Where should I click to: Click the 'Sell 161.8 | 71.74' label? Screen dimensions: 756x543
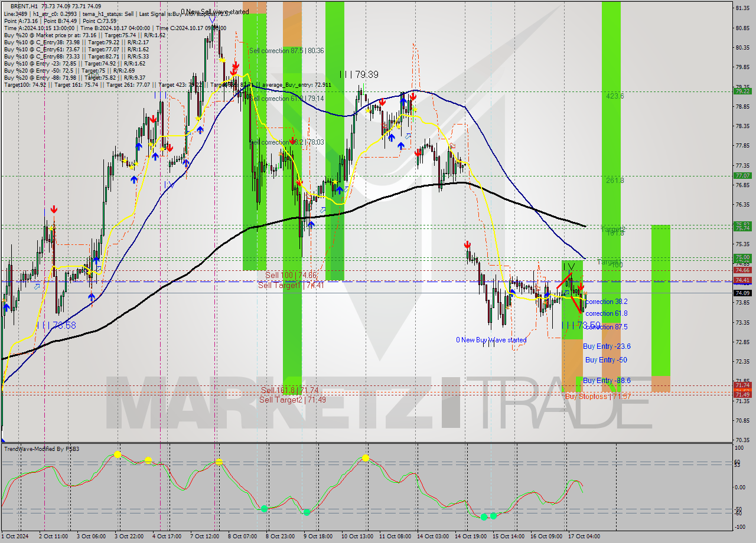[290, 390]
